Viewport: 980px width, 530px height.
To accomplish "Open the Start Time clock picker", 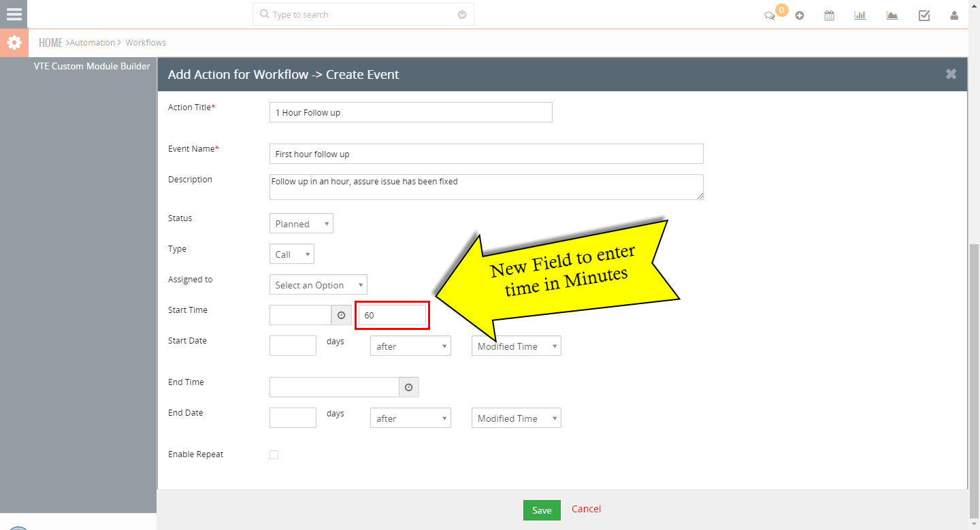I will (x=342, y=315).
